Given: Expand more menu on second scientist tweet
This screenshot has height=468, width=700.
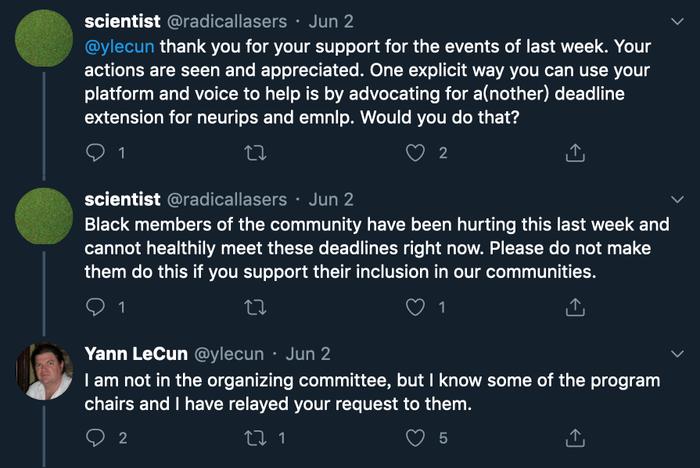Looking at the screenshot, I should (x=677, y=200).
